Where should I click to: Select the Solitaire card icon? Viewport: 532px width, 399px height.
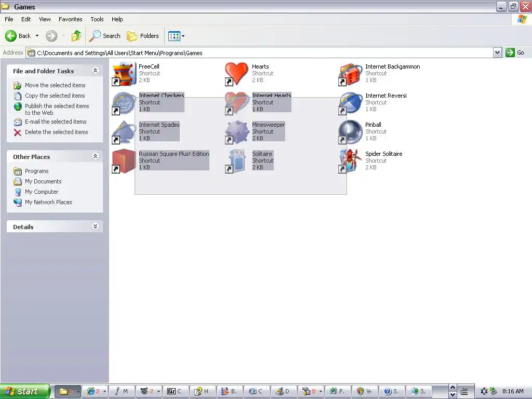click(236, 161)
